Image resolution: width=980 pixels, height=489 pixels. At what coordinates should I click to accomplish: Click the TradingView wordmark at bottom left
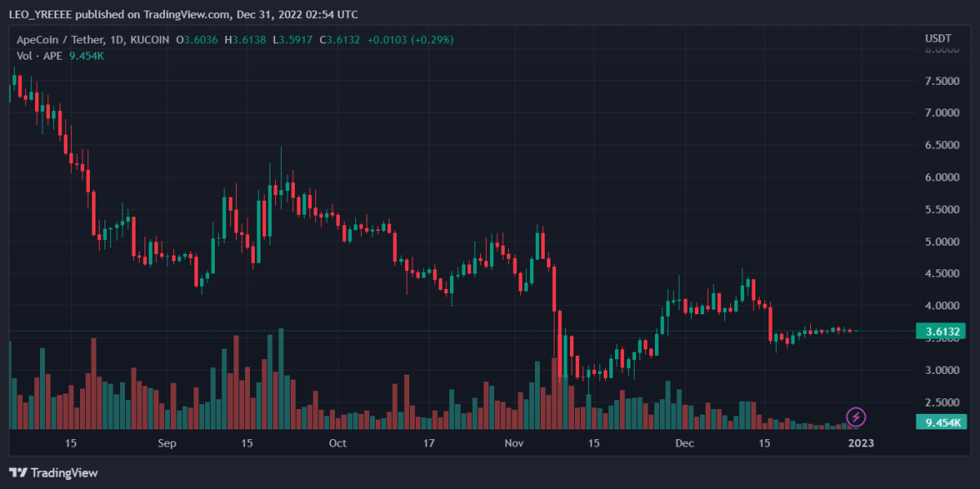64,473
